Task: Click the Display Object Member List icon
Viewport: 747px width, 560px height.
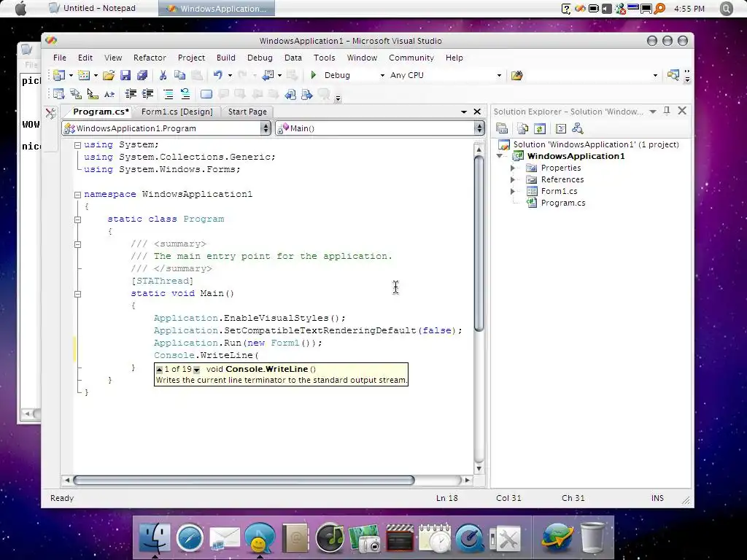Action: coord(58,94)
